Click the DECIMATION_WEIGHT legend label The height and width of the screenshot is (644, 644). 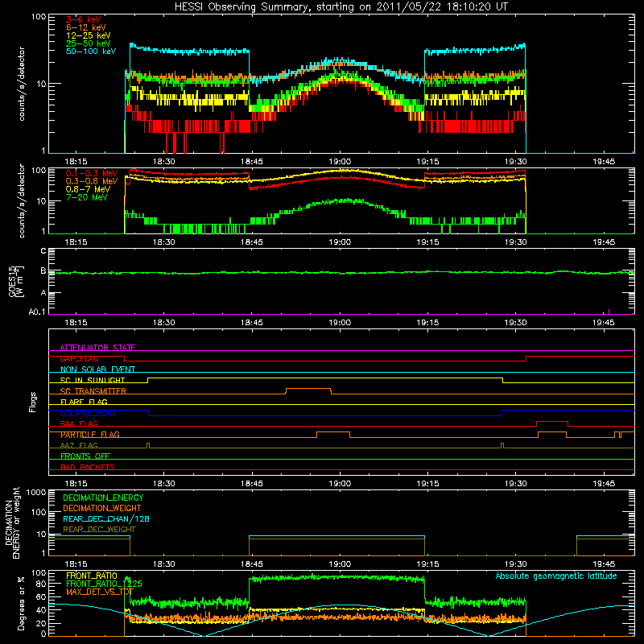pyautogui.click(x=102, y=508)
